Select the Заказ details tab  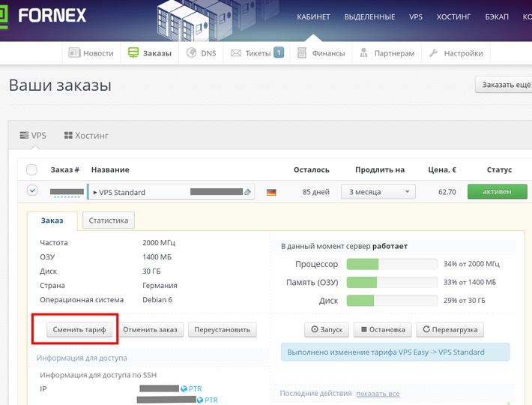point(52,220)
